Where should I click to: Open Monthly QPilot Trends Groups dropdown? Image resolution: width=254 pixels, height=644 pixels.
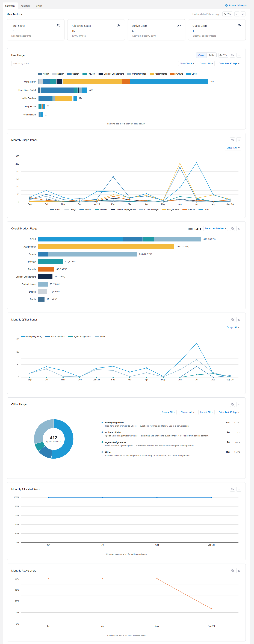point(233,327)
